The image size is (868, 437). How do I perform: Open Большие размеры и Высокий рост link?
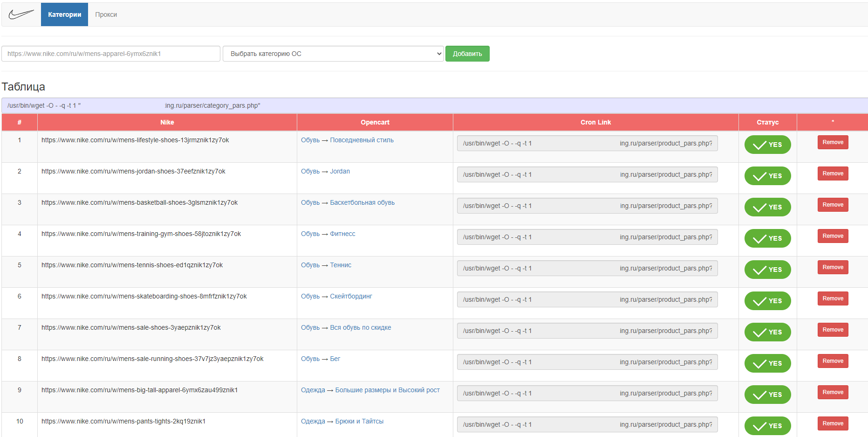click(387, 390)
